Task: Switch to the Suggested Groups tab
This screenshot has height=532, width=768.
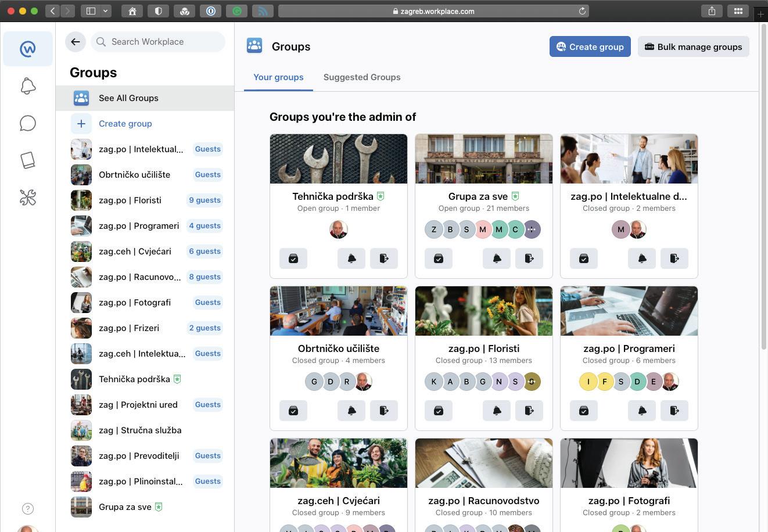Action: [x=362, y=77]
